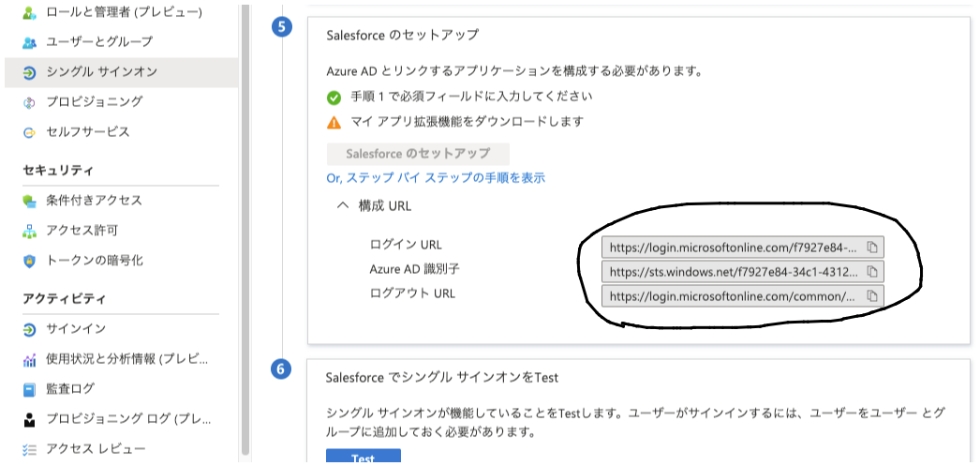The image size is (980, 466).
Task: Click the 監査ログ icon
Action: [29, 390]
